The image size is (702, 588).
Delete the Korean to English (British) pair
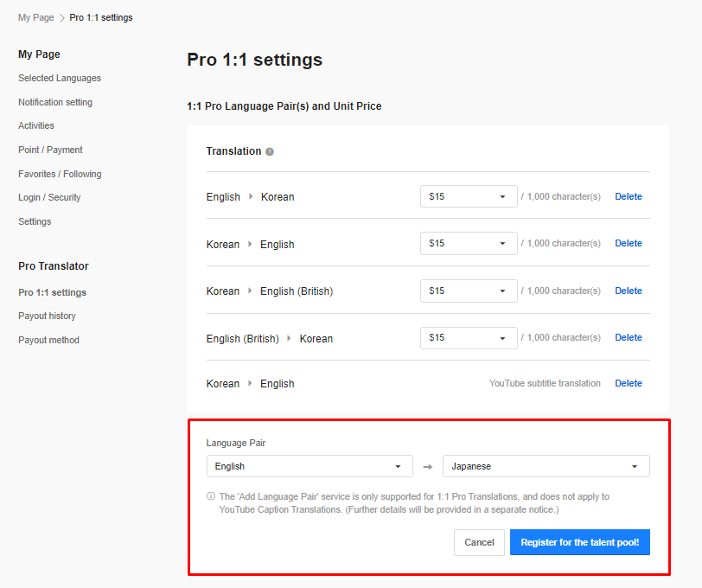pos(629,291)
